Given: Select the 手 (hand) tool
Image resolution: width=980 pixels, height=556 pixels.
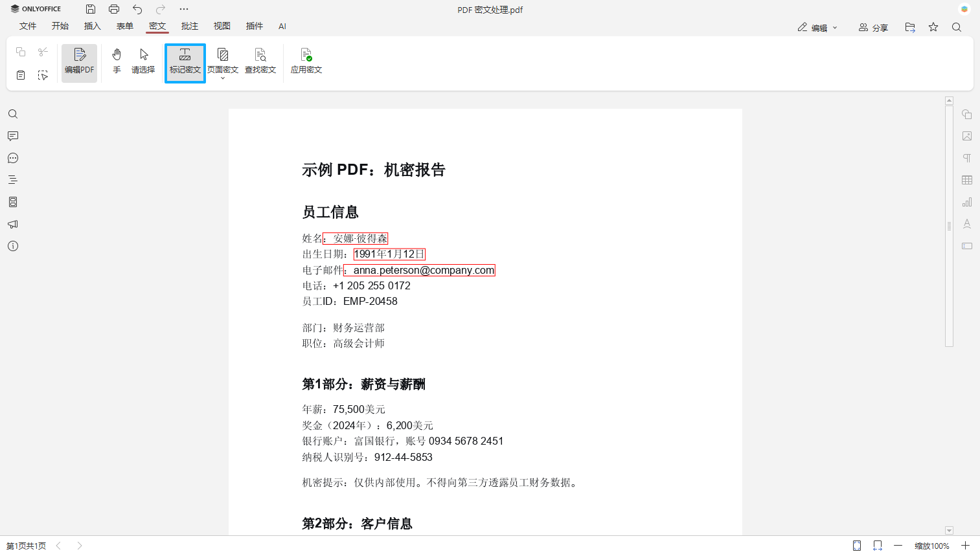Looking at the screenshot, I should coord(117,61).
